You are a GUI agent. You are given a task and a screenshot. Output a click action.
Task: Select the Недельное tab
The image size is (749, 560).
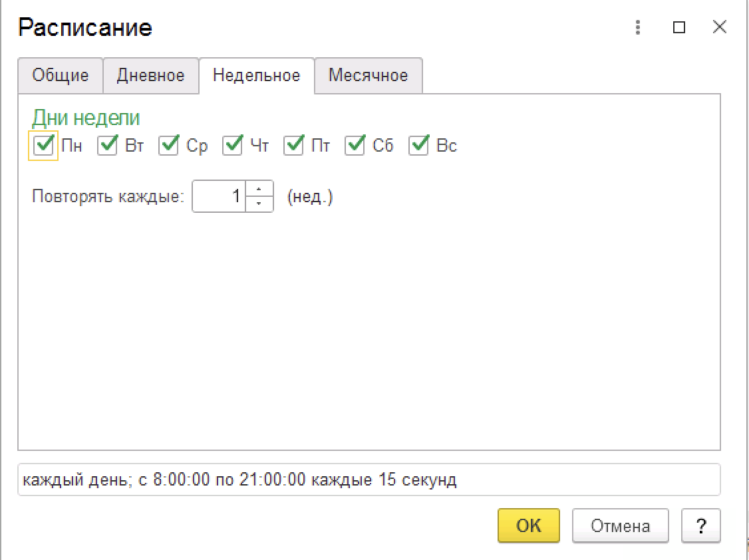coord(256,75)
